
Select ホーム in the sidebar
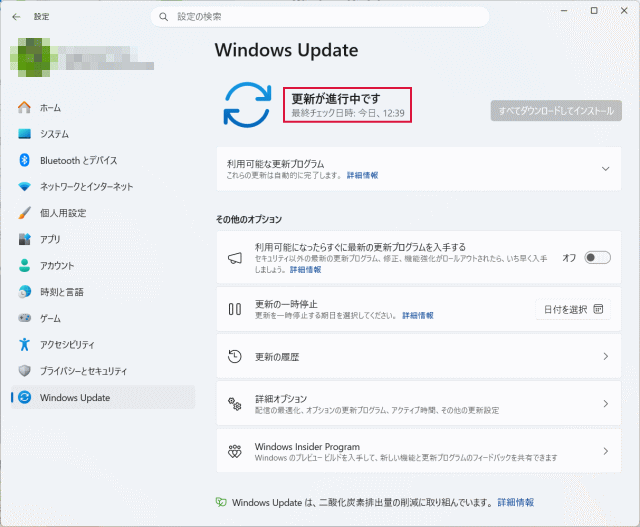(103, 108)
